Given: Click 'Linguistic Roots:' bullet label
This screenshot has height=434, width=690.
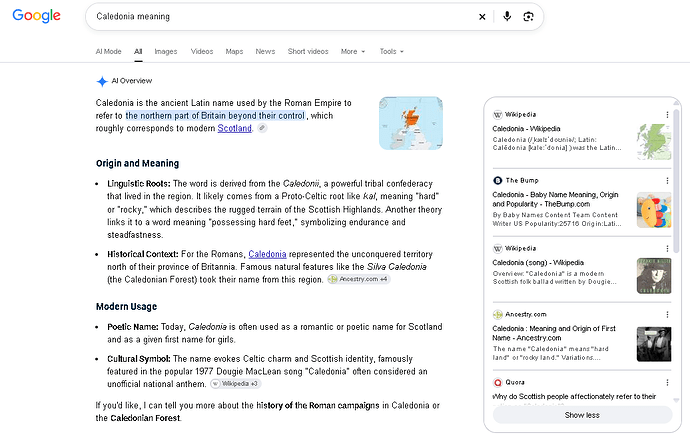Looking at the screenshot, I should (139, 184).
